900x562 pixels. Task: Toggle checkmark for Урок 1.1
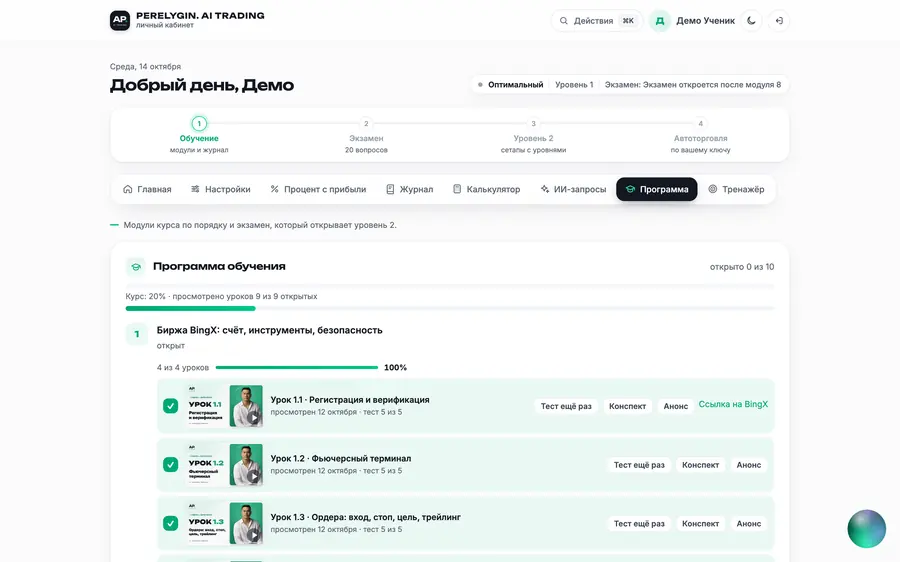click(x=170, y=406)
